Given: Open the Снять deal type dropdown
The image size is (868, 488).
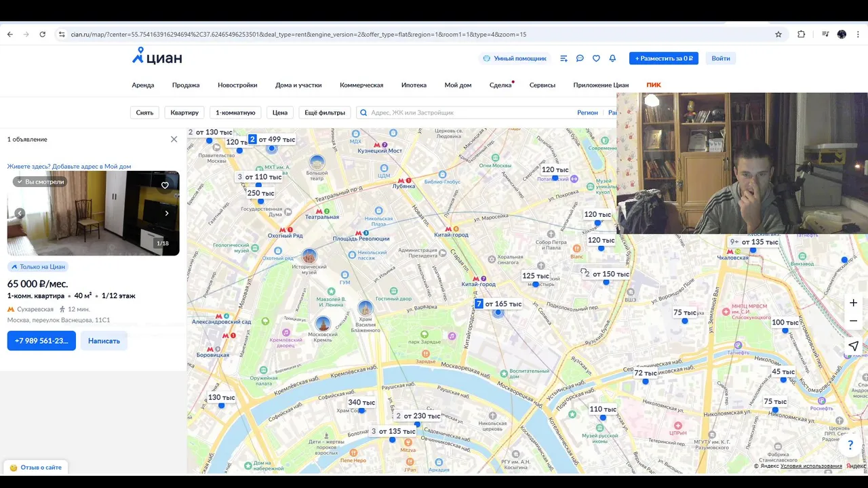Looking at the screenshot, I should pyautogui.click(x=144, y=113).
